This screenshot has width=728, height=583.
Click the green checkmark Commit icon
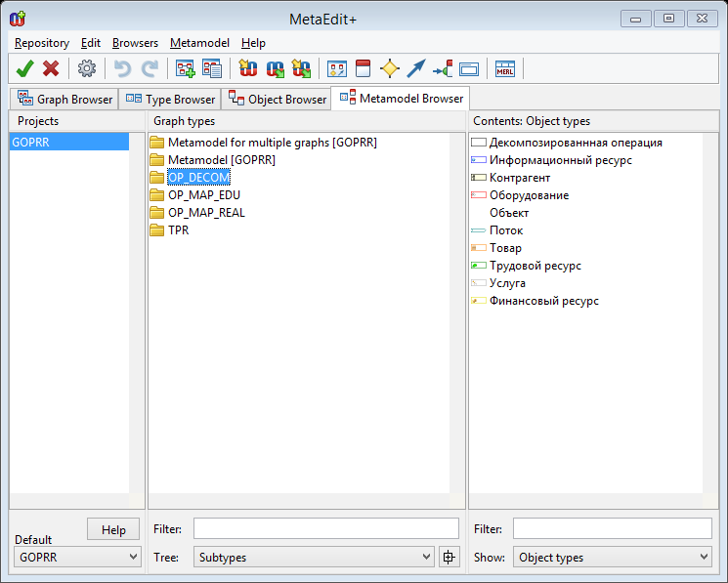click(x=24, y=68)
